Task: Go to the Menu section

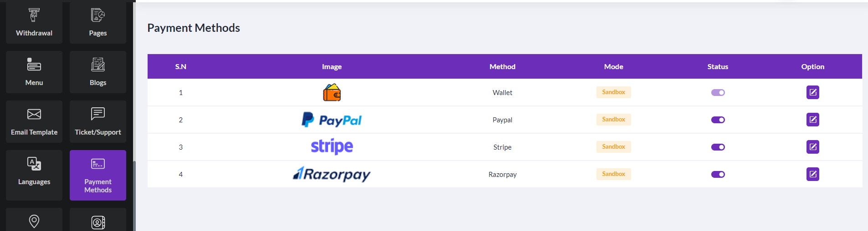Action: 34,72
